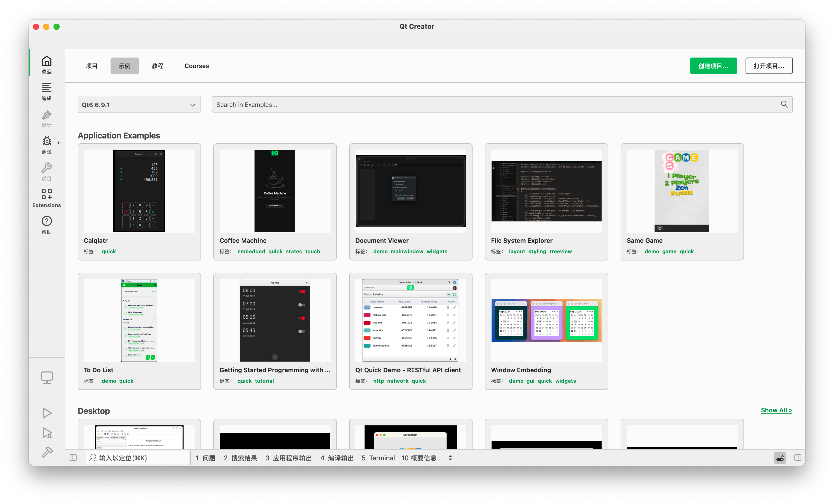Click the touch tag on Coffee Machine
Image resolution: width=834 pixels, height=504 pixels.
click(312, 251)
